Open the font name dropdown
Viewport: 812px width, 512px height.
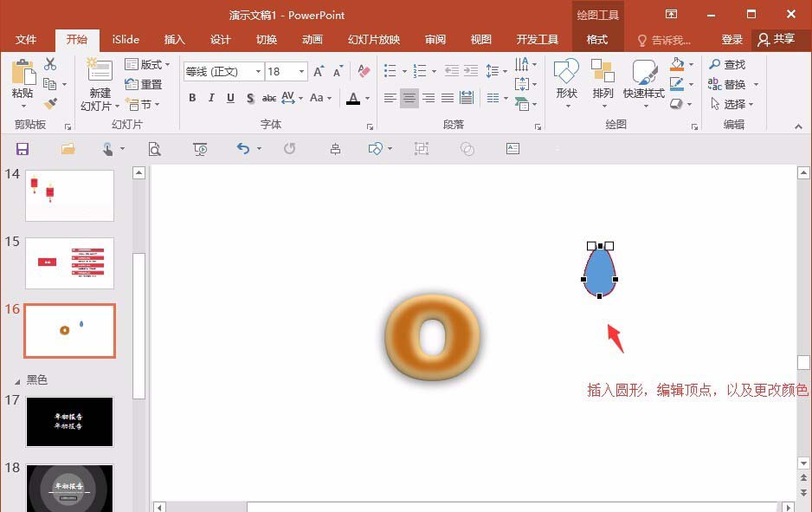(257, 72)
